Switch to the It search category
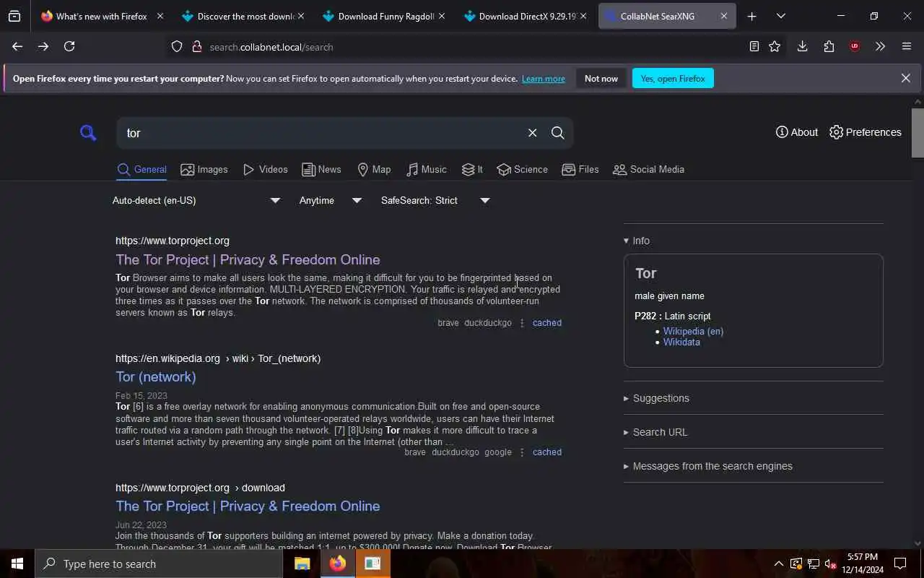Image resolution: width=924 pixels, height=578 pixels. [472, 169]
